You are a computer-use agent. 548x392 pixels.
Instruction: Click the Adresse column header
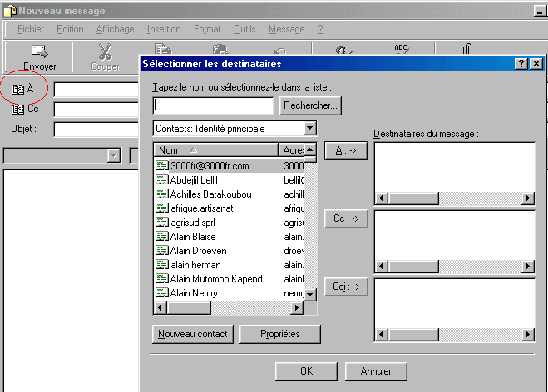[291, 150]
